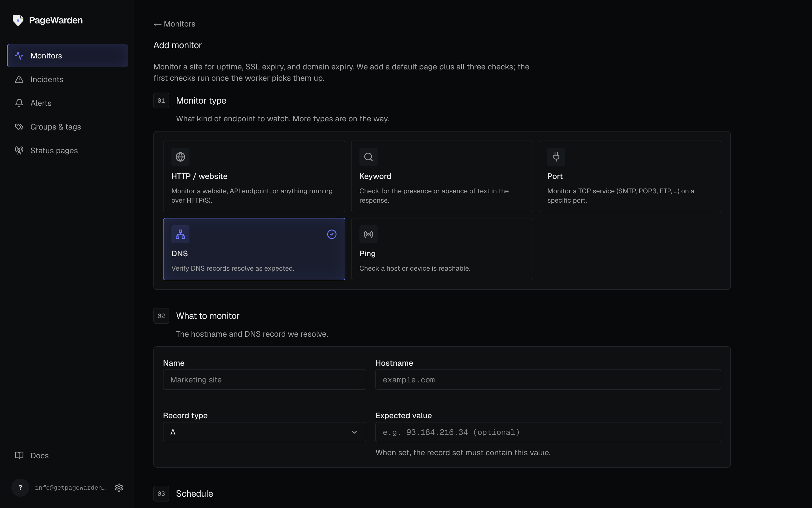Click the globe icon on HTTP card

pyautogui.click(x=180, y=157)
